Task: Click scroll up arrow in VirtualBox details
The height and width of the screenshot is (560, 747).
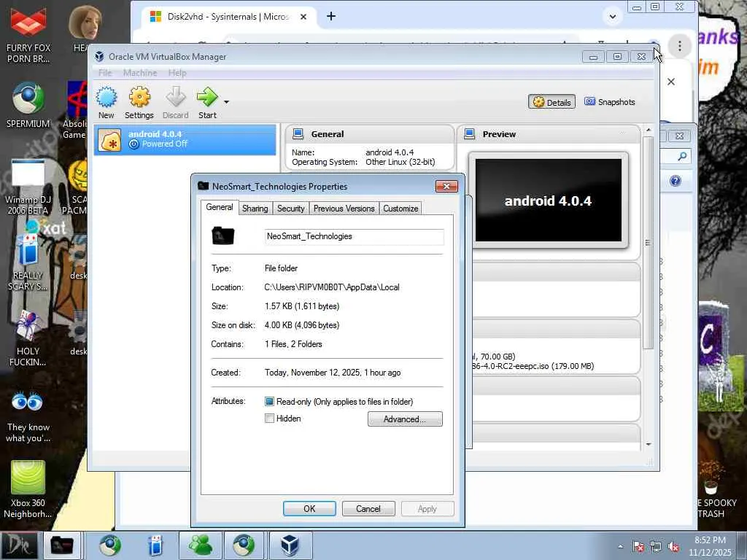Action: tap(648, 130)
